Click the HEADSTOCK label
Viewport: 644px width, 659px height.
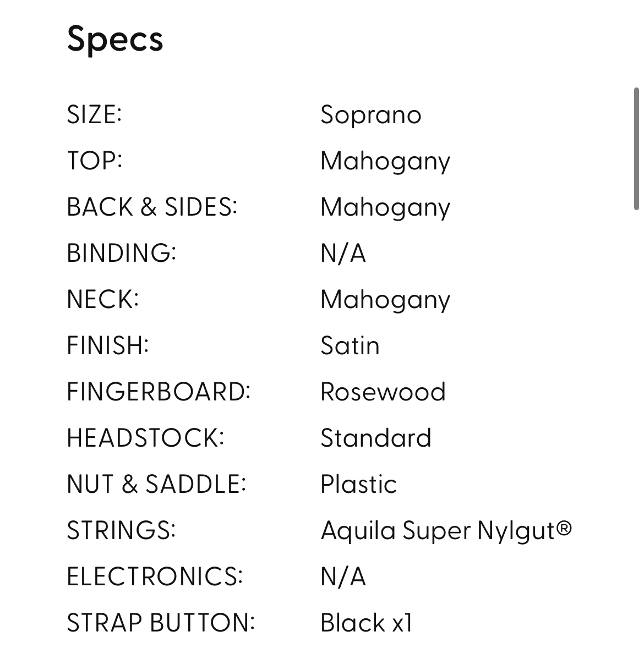click(x=145, y=438)
